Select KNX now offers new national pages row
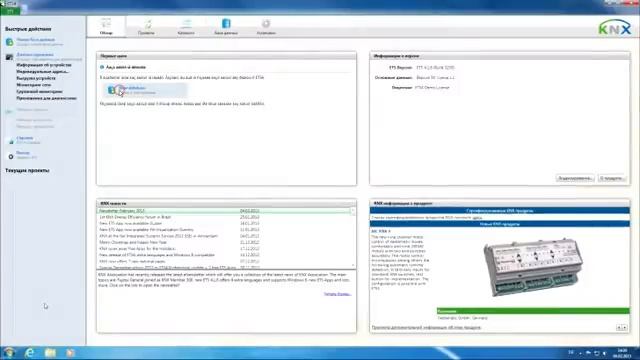The height and width of the screenshot is (360, 640). coord(224,261)
